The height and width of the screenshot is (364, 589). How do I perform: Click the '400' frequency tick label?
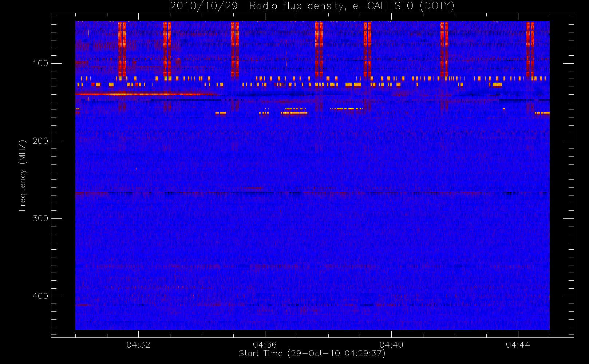pos(40,296)
